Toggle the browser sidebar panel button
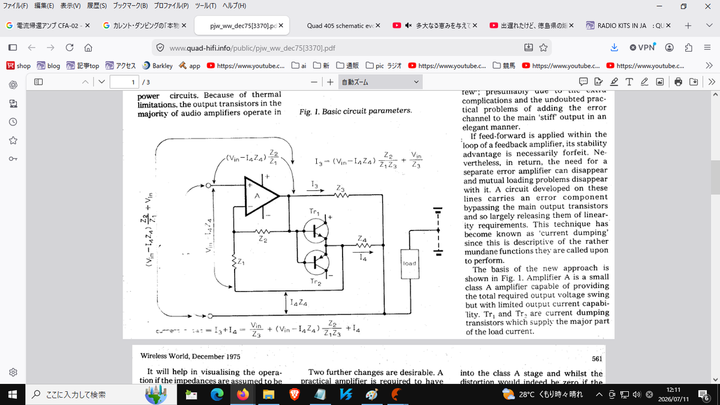 [13, 48]
